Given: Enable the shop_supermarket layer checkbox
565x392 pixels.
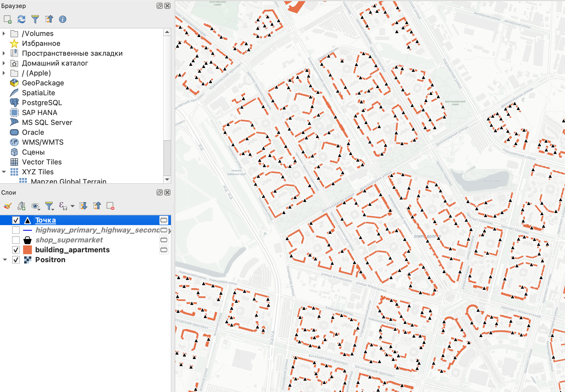Looking at the screenshot, I should tap(16, 240).
